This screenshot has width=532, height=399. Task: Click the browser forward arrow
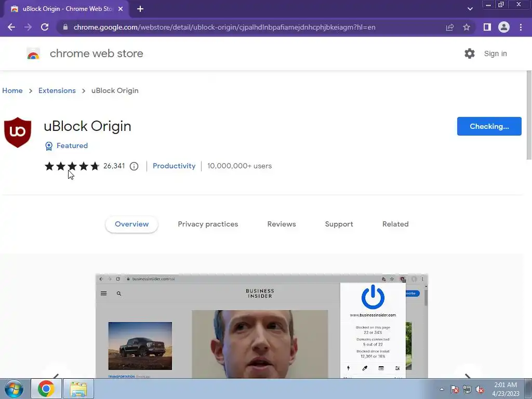point(28,27)
